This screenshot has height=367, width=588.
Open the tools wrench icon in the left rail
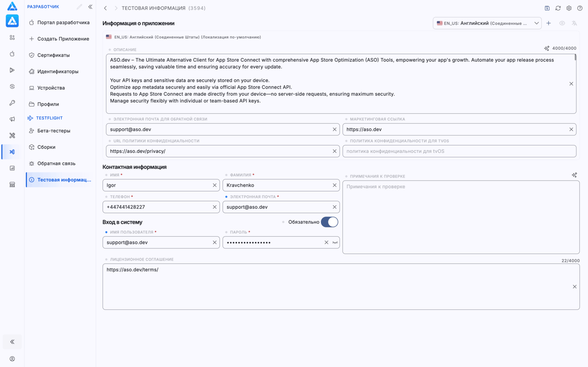point(12,136)
